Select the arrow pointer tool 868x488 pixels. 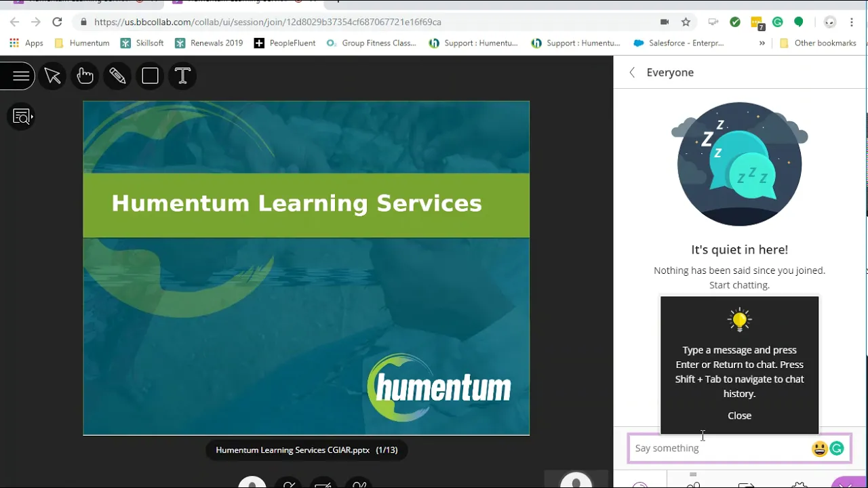pyautogui.click(x=53, y=76)
